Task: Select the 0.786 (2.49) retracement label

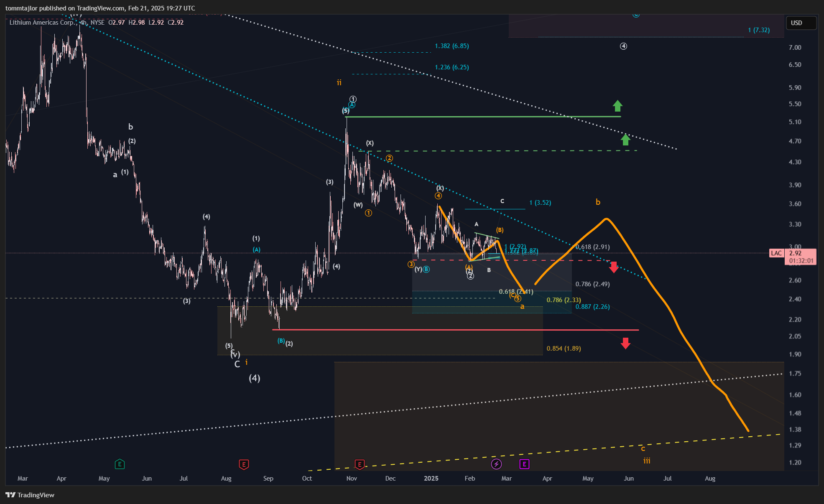Action: point(592,284)
